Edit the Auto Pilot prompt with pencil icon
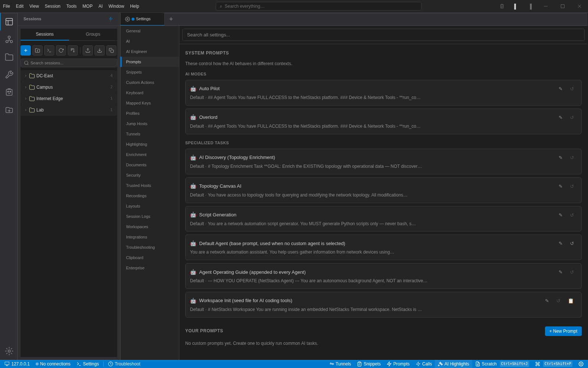The width and height of the screenshot is (588, 368). (560, 89)
